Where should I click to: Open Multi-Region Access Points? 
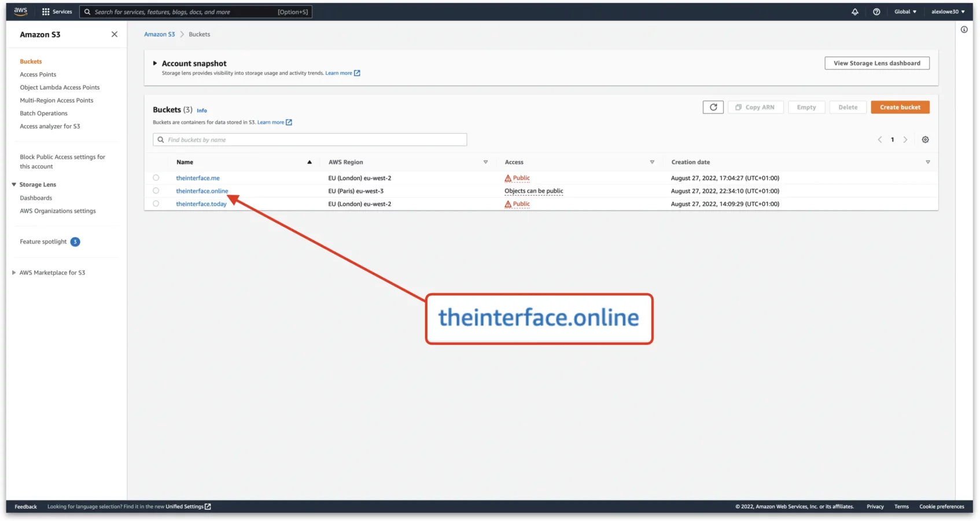pos(57,101)
